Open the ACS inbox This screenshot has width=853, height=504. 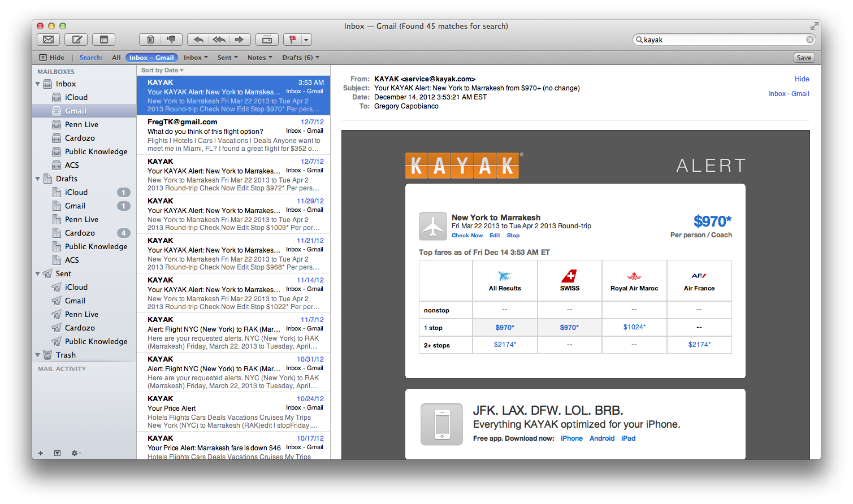(x=84, y=165)
